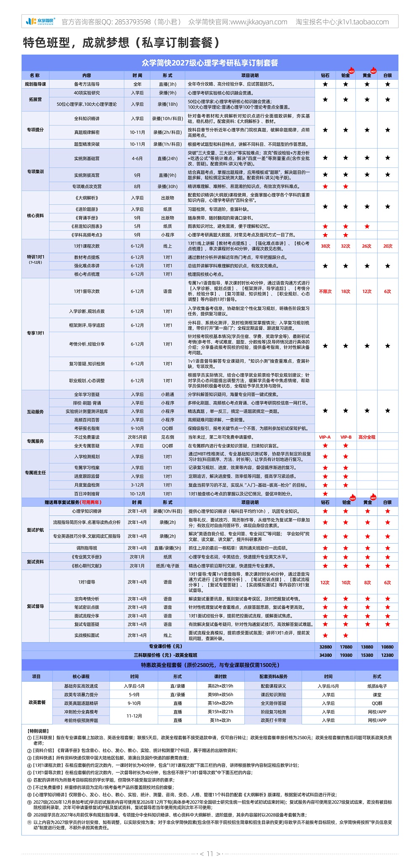Select the 拓展营 row label
The height and width of the screenshot is (868, 420).
pyautogui.click(x=35, y=99)
